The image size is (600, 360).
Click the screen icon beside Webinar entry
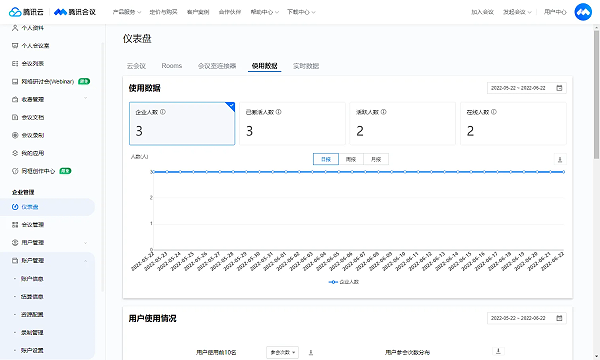point(15,81)
